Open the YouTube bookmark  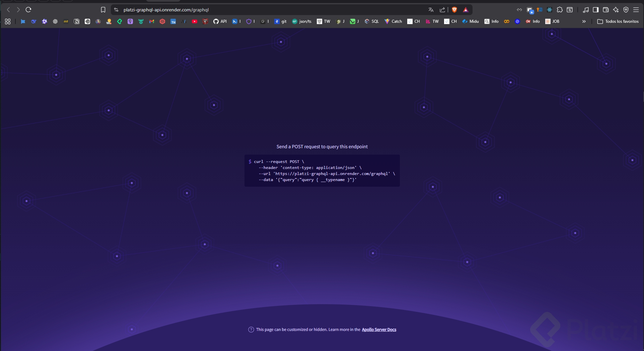point(195,21)
